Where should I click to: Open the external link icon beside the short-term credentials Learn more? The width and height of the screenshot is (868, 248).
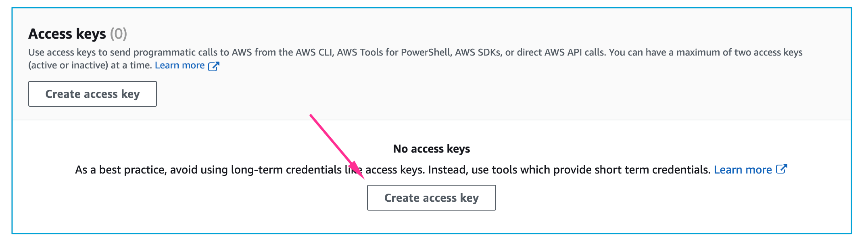pos(781,169)
